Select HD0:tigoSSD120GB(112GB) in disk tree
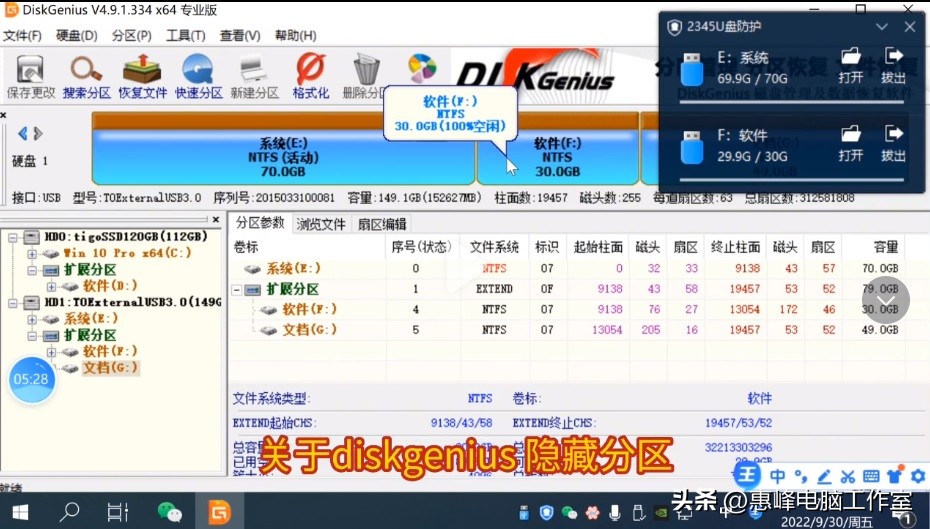The image size is (930, 529). pos(126,237)
